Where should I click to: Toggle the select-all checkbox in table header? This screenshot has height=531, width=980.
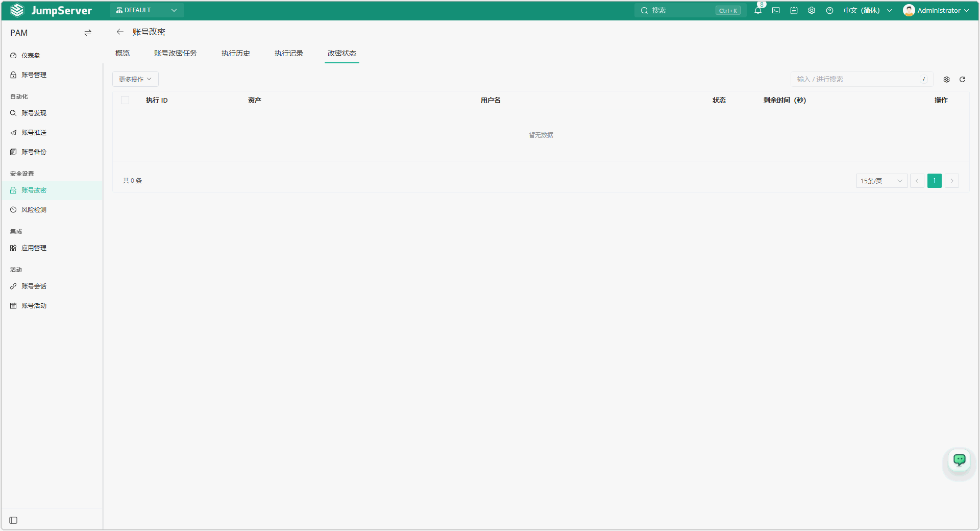(x=125, y=100)
